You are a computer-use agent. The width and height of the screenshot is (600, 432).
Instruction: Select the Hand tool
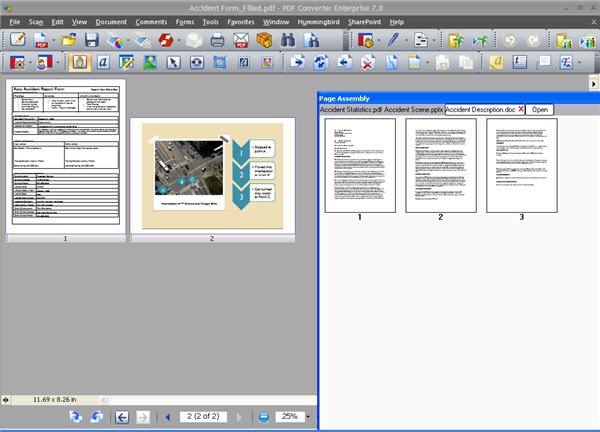point(78,62)
